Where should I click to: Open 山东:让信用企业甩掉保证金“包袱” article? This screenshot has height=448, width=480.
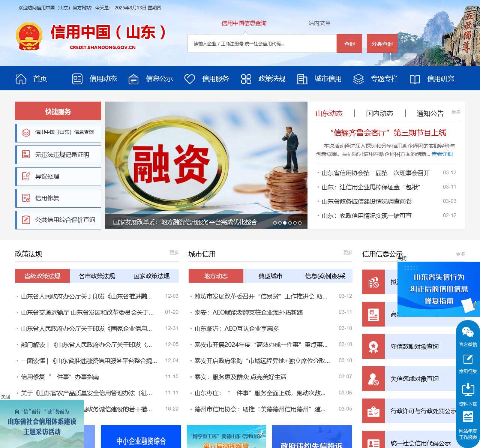(x=371, y=187)
